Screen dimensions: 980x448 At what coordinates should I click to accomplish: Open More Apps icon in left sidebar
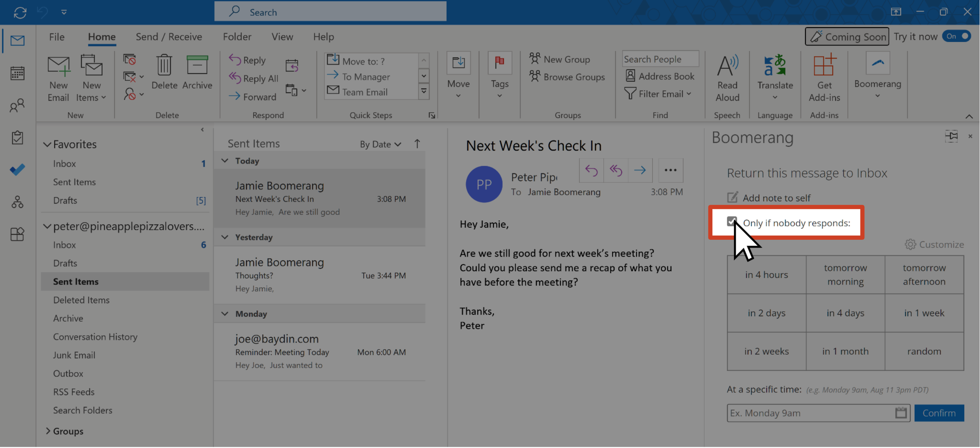click(x=17, y=234)
